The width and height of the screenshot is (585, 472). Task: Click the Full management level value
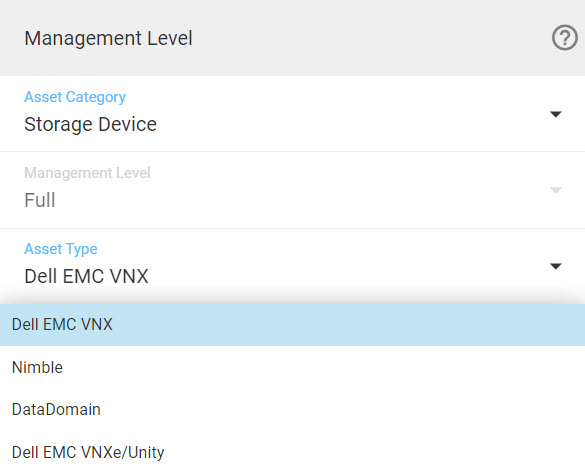(x=40, y=200)
